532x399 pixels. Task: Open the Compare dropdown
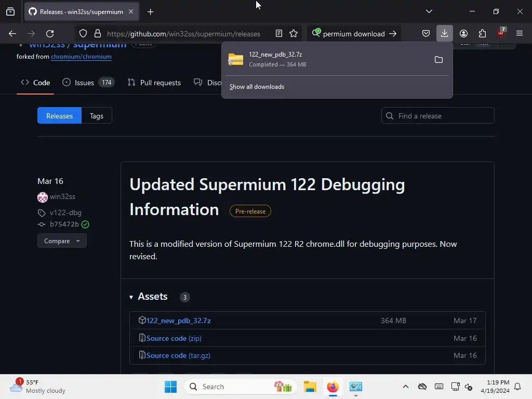[x=62, y=241]
